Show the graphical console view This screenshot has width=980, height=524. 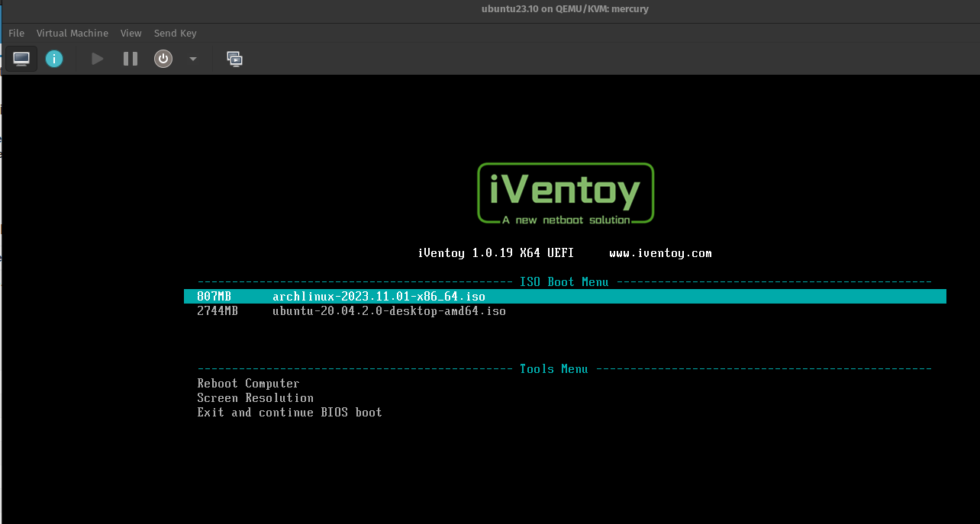(21, 59)
